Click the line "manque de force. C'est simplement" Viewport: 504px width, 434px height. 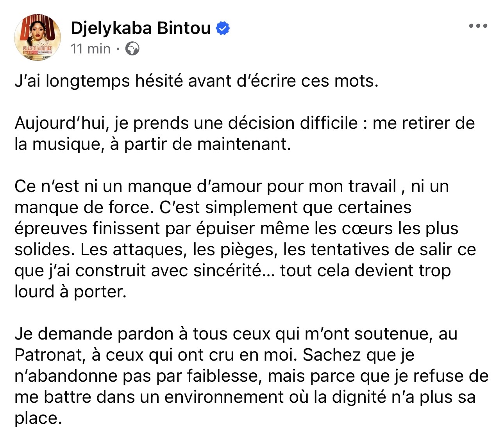[213, 207]
